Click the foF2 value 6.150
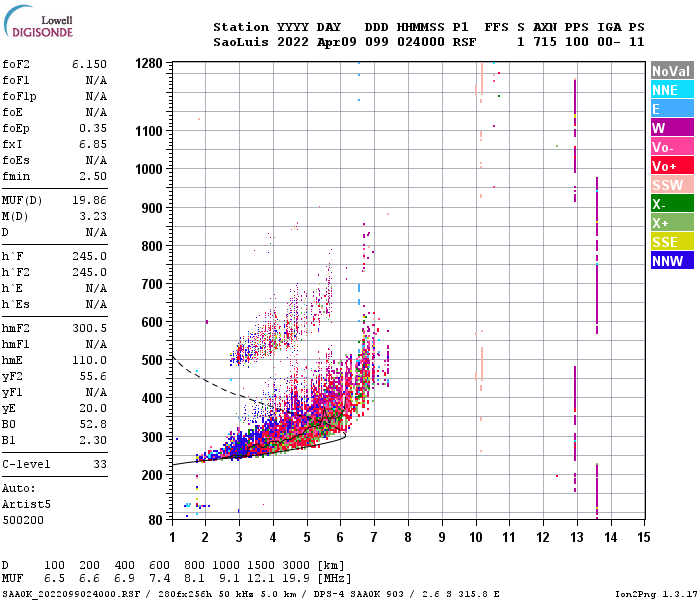700x600 pixels. 89,64
